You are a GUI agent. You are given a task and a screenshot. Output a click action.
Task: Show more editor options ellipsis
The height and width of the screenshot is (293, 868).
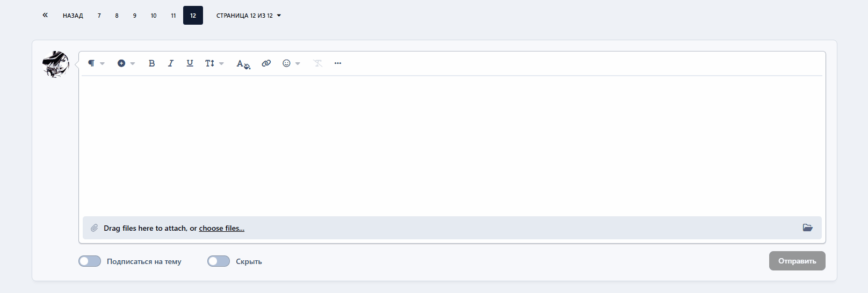click(338, 63)
